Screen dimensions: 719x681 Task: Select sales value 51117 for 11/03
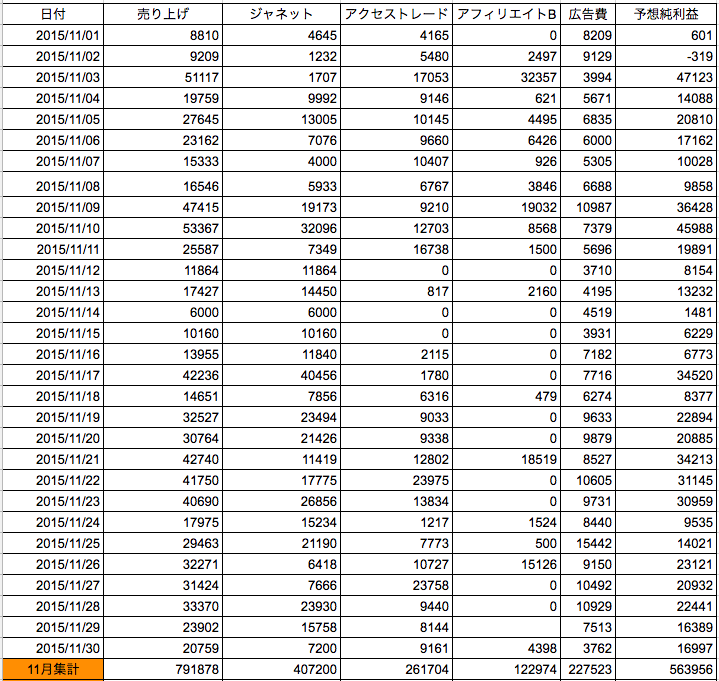click(x=163, y=78)
